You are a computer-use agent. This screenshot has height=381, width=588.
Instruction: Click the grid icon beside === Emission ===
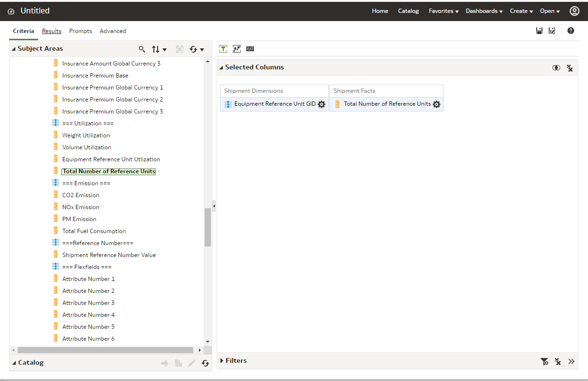pos(56,183)
